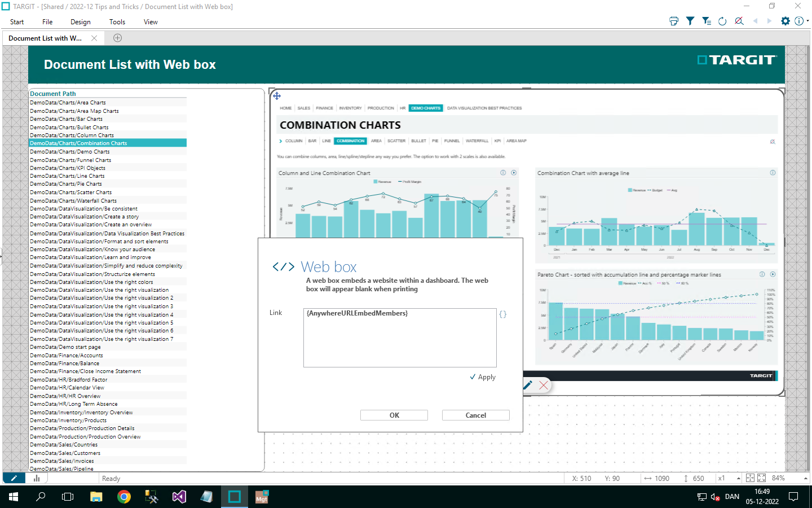Image resolution: width=812 pixels, height=508 pixels.
Task: Click Windows Start button on taskbar
Action: [14, 497]
